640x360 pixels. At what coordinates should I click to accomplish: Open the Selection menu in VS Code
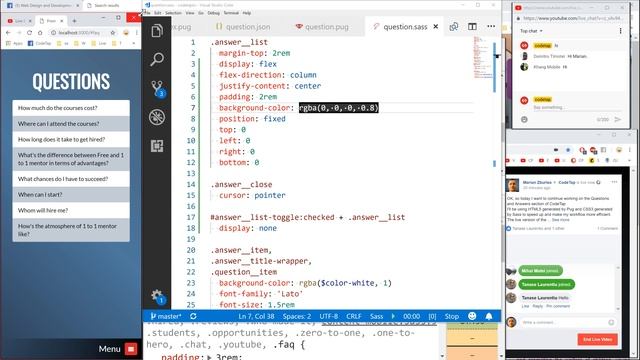pyautogui.click(x=173, y=13)
